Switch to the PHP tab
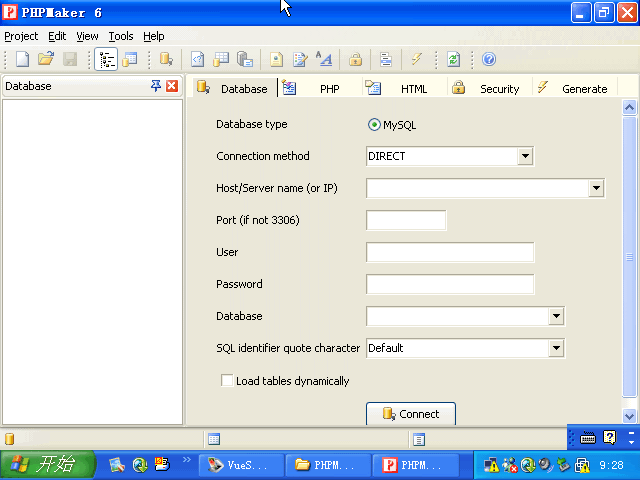Viewport: 640px width, 480px height. [329, 89]
